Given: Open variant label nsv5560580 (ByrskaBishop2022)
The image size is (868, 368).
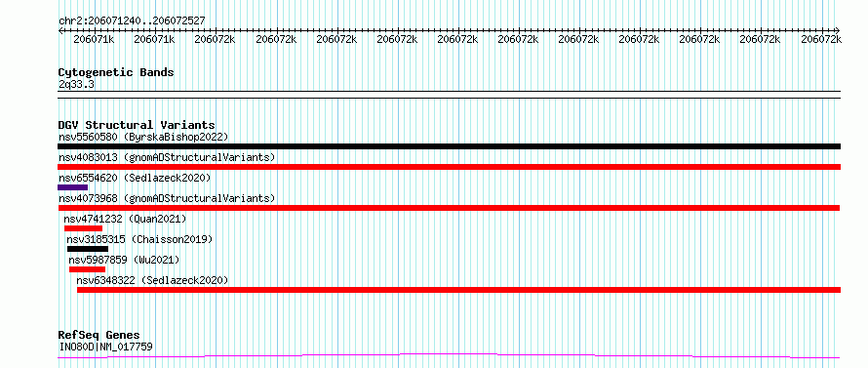Looking at the screenshot, I should [x=143, y=137].
